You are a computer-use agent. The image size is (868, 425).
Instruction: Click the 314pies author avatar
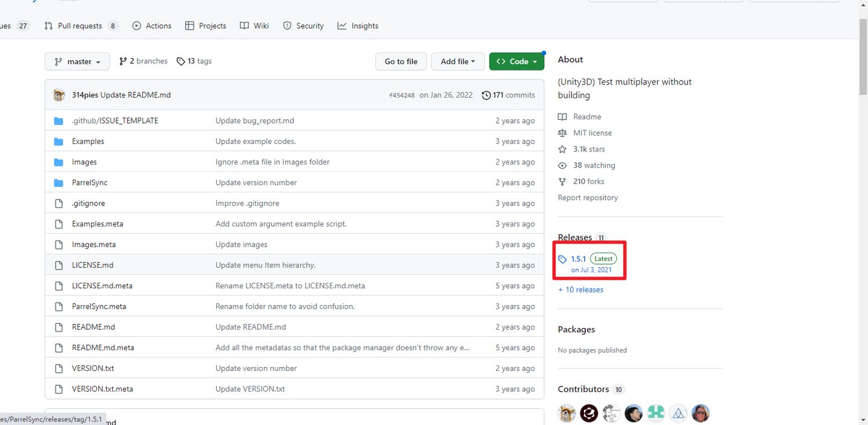pos(59,95)
